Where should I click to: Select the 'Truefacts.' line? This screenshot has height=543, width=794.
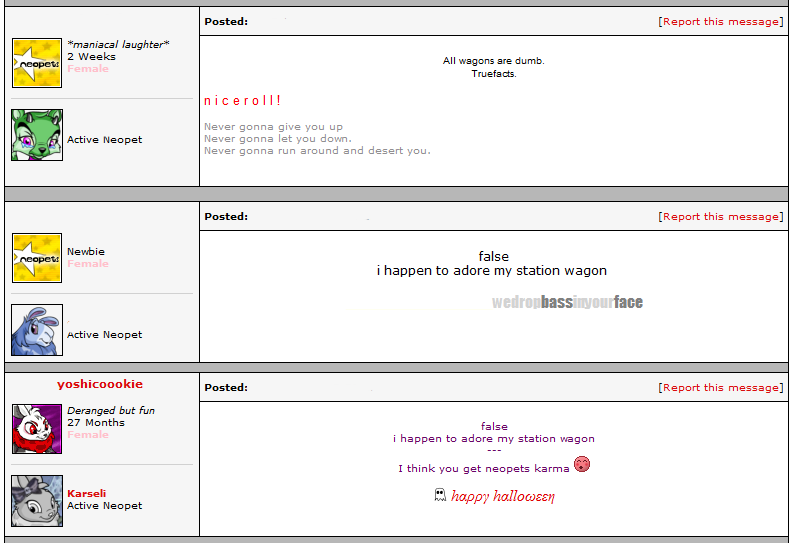pos(494,74)
